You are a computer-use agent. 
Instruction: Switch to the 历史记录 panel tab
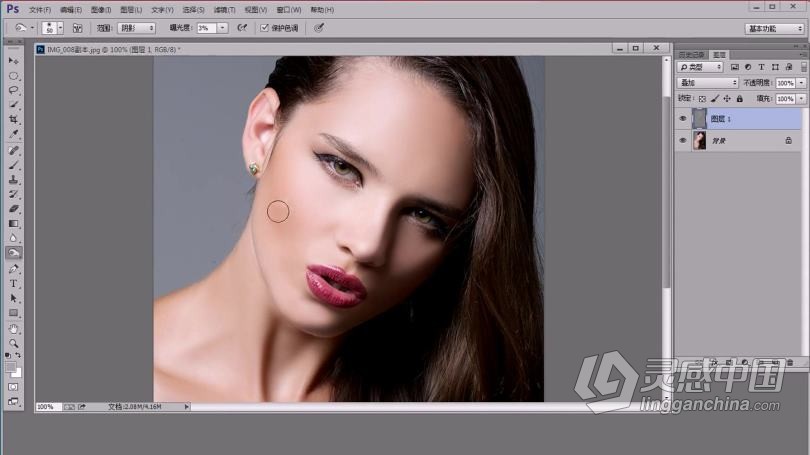(x=691, y=55)
